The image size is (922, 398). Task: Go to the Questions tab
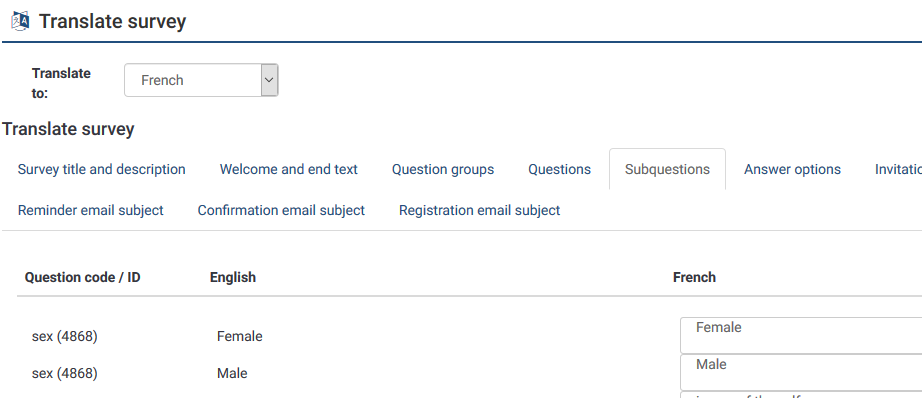[x=559, y=169]
